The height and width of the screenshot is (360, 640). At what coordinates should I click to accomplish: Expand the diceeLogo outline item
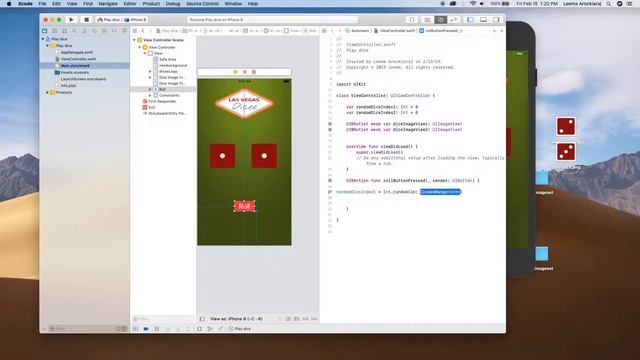point(150,71)
